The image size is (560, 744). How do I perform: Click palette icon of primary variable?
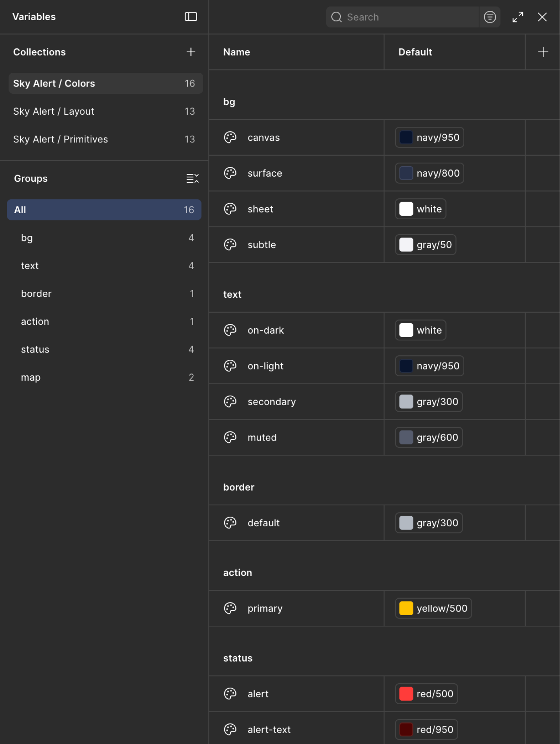click(x=230, y=608)
